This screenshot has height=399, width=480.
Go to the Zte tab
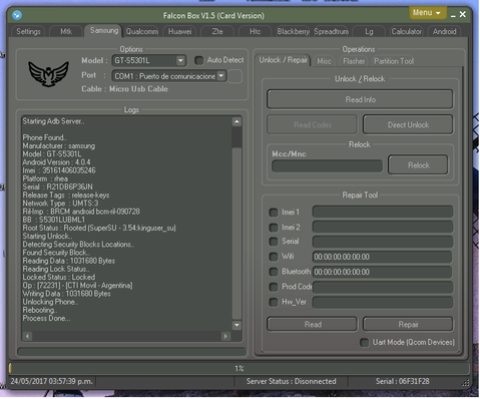pos(217,32)
